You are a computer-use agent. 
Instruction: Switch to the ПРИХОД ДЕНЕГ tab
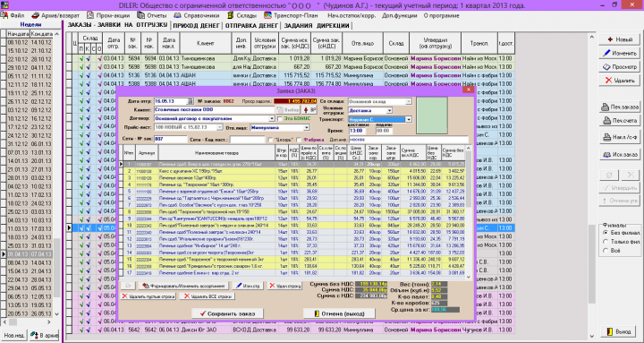coord(196,25)
